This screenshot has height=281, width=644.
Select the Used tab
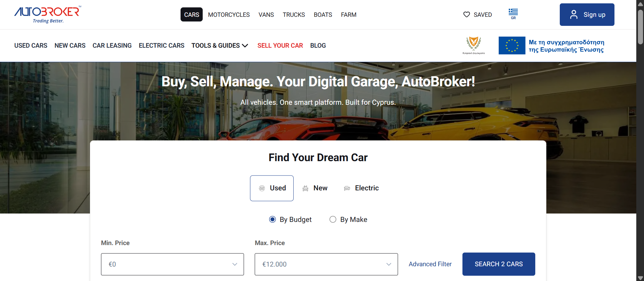point(272,188)
